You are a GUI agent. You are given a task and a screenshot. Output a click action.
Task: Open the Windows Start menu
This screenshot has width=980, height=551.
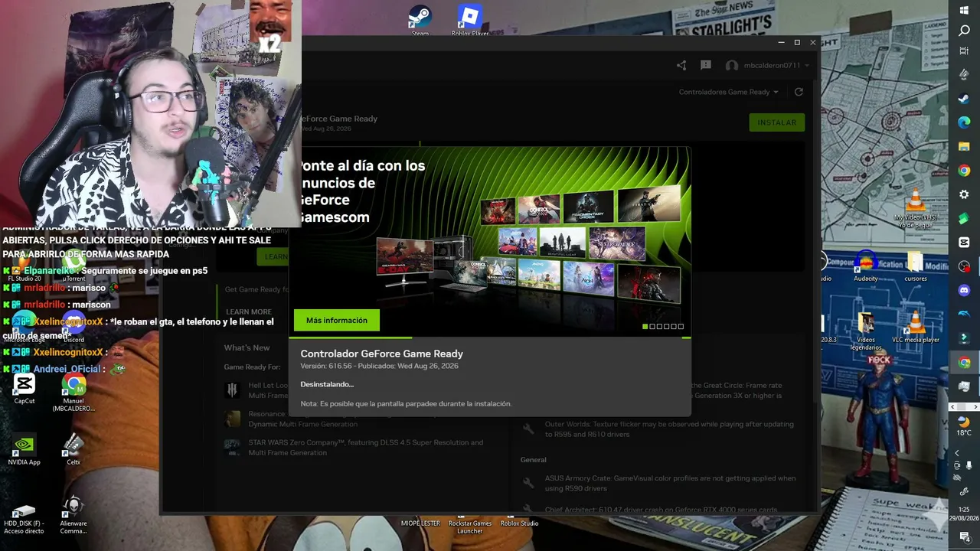[x=964, y=10]
